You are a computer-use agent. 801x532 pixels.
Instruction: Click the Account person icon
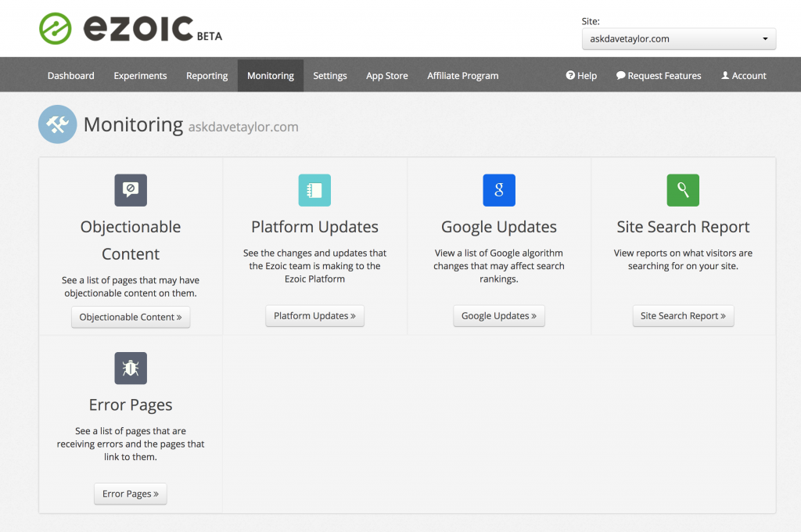(725, 75)
